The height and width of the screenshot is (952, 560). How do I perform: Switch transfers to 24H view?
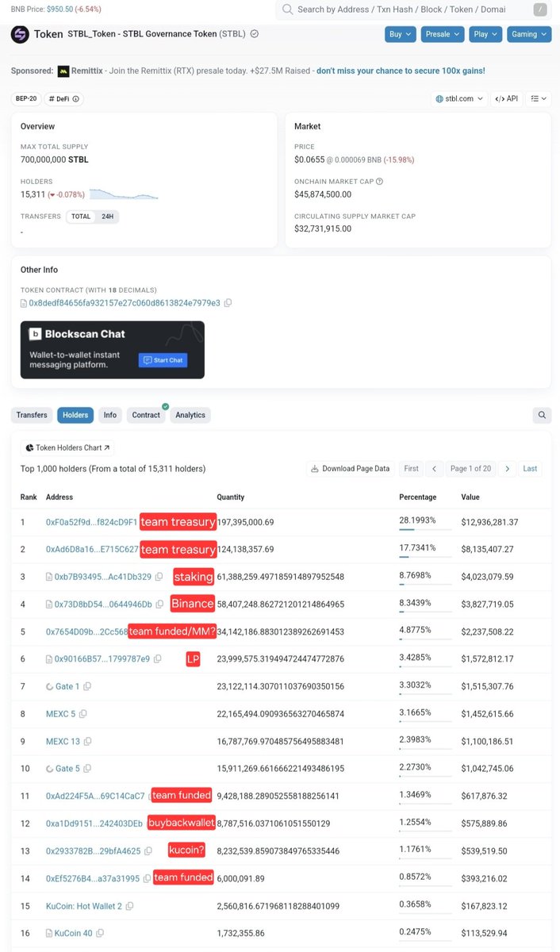pos(106,216)
